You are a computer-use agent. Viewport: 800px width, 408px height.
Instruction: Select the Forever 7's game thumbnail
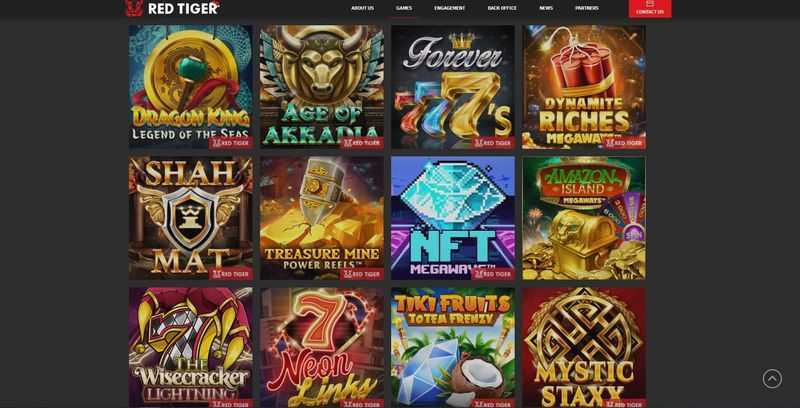point(453,87)
